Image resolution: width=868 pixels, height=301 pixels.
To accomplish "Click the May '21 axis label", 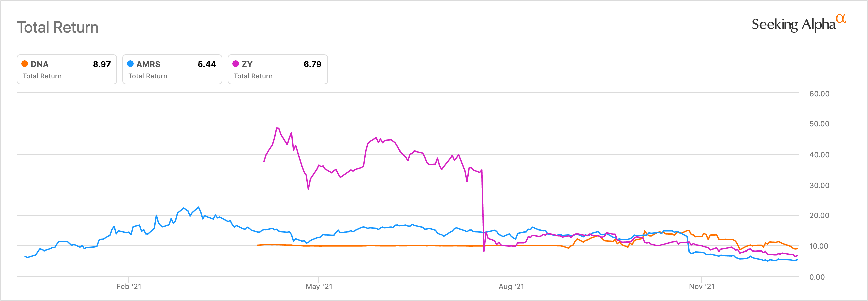I will [319, 287].
